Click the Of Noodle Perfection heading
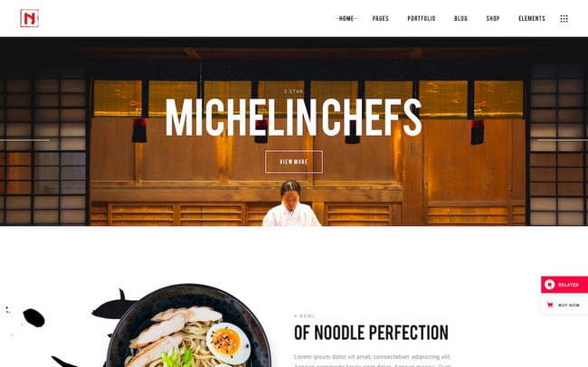 pyautogui.click(x=371, y=333)
